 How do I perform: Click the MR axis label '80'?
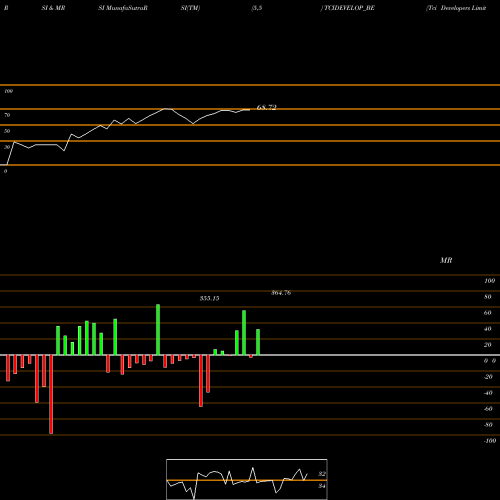(487, 297)
